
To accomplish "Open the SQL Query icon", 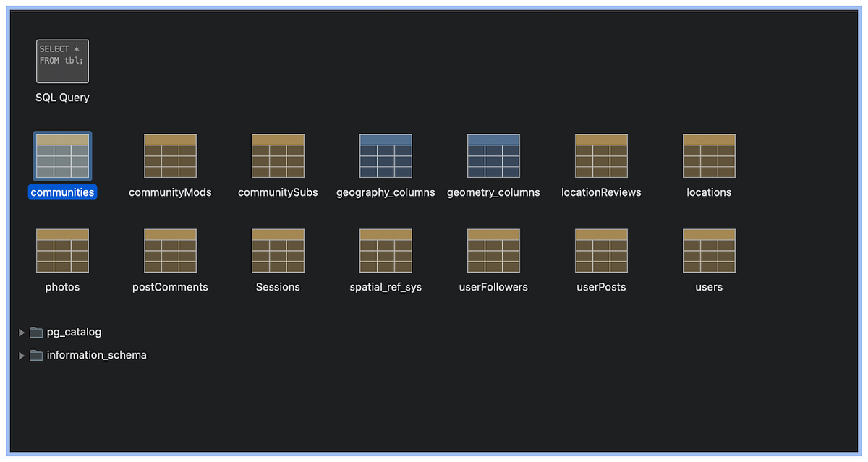I will [x=62, y=61].
